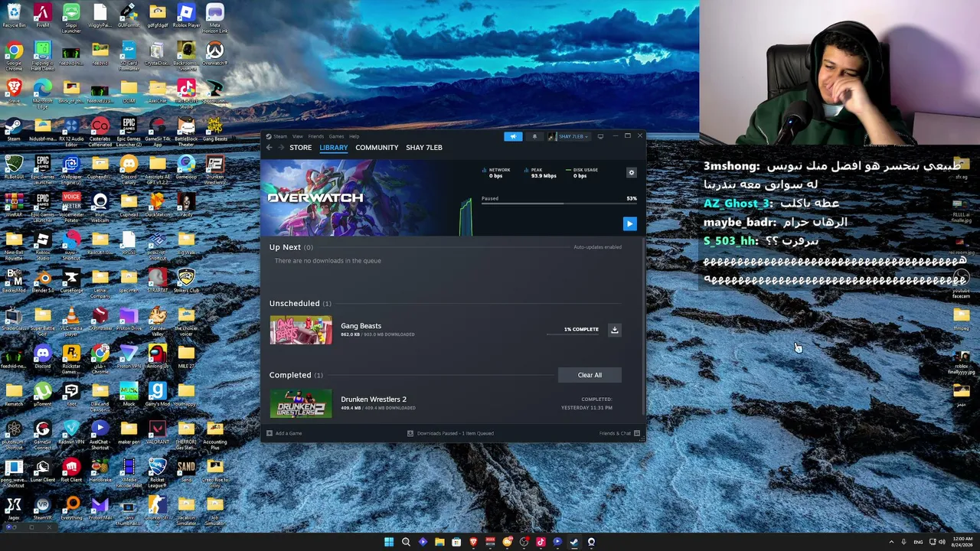The height and width of the screenshot is (551, 980).
Task: Open the ENG language indicator
Action: pos(918,542)
